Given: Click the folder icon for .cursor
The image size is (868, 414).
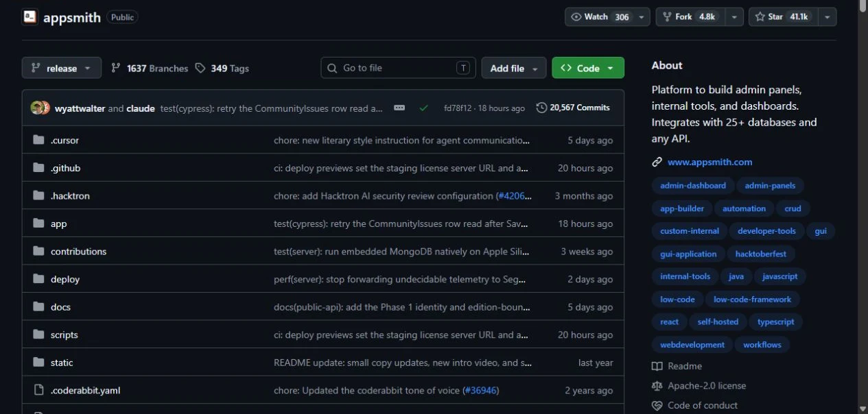Looking at the screenshot, I should click(x=38, y=141).
